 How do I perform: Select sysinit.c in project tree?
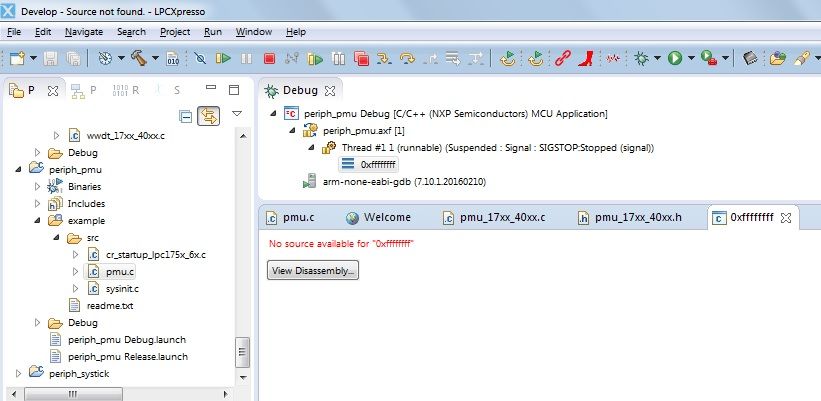click(121, 288)
